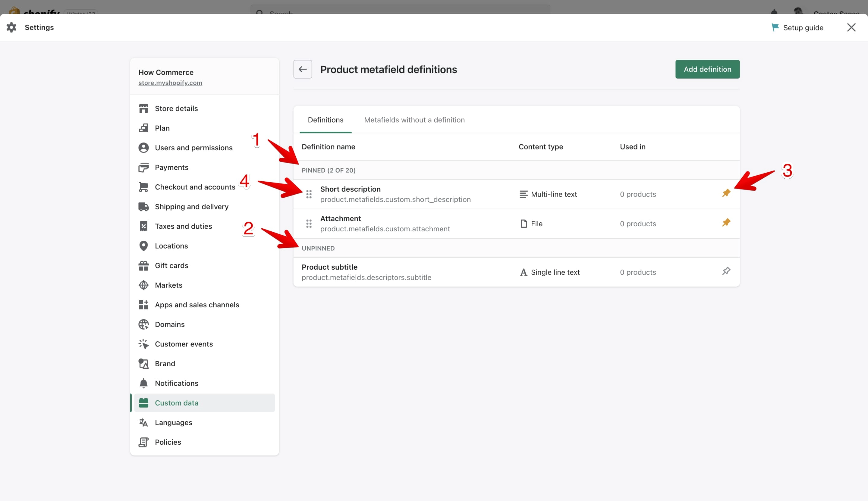This screenshot has height=501, width=868.
Task: Click product.metafields.custom.attachment key text
Action: (x=385, y=229)
